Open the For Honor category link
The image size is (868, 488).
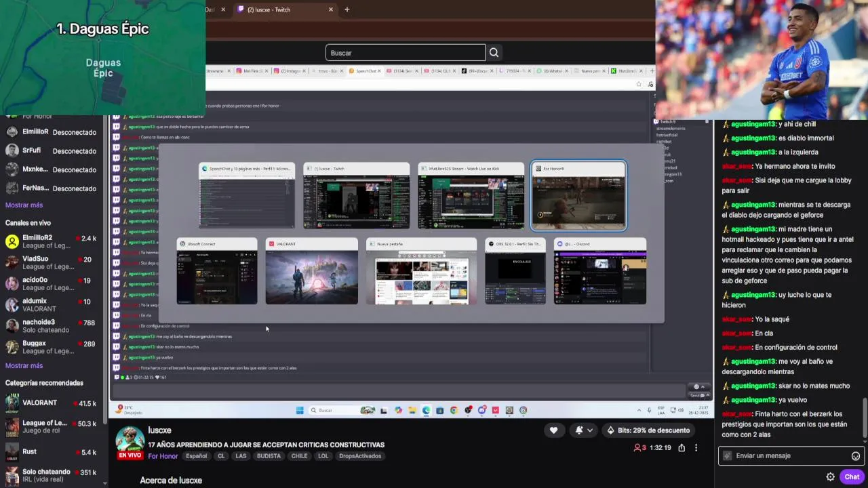[163, 456]
